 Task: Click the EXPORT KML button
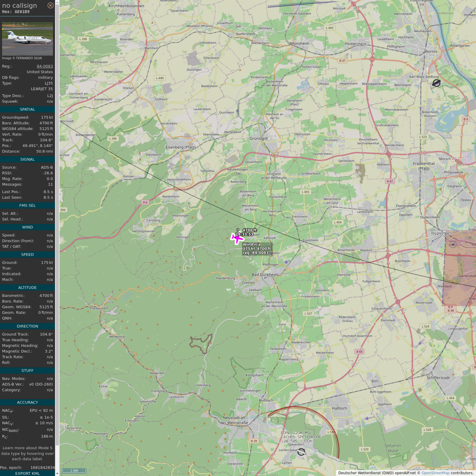[27, 473]
